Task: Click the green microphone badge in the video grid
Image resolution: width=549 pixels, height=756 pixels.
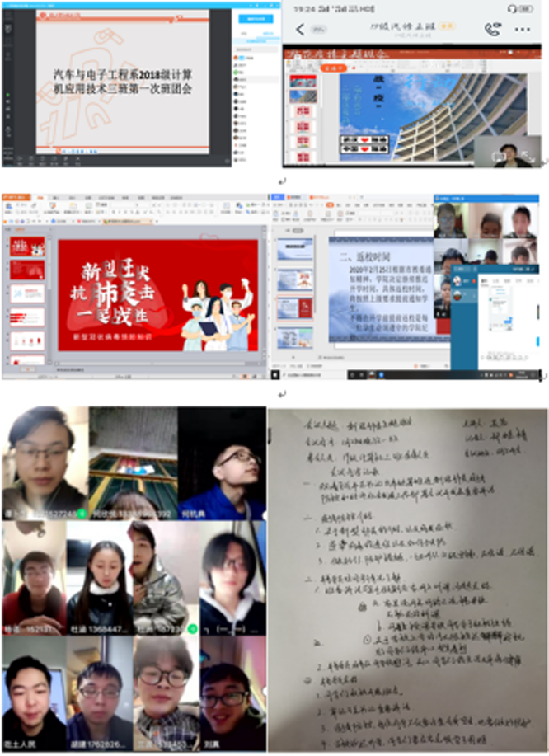Action: point(192,629)
